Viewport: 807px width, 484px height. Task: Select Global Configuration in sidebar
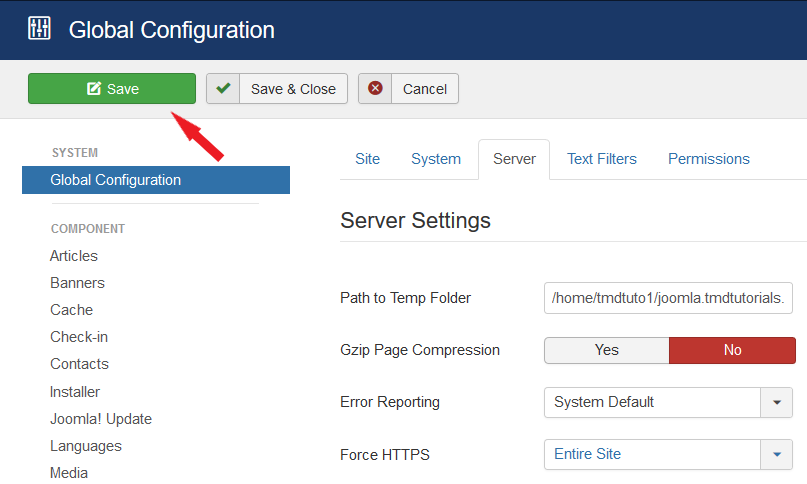[x=116, y=180]
